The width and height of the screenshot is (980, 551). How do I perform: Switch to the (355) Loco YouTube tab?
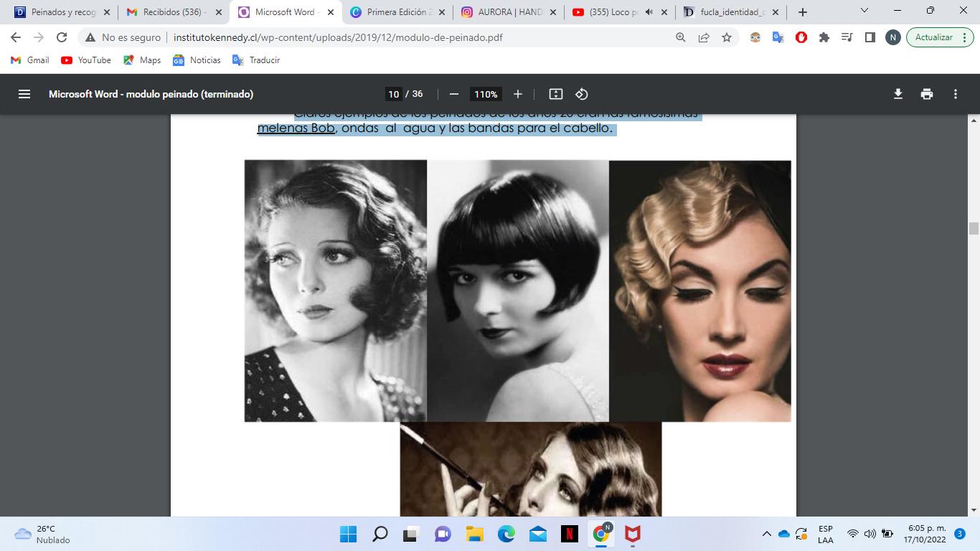[x=620, y=12]
